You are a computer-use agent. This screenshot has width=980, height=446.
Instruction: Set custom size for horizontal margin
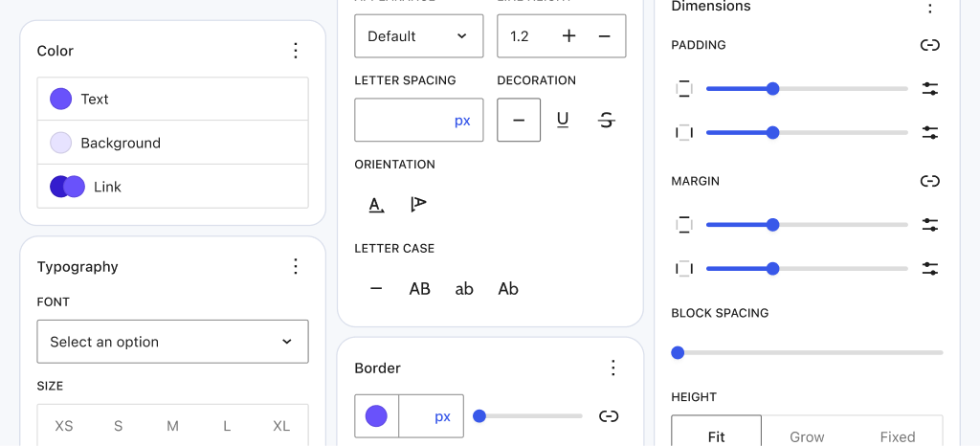click(x=930, y=269)
